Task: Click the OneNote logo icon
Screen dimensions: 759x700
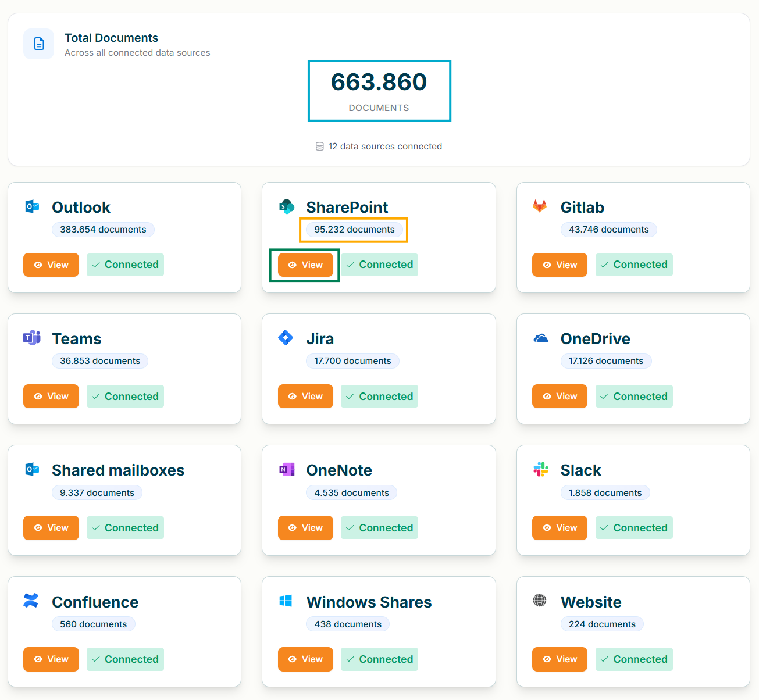Action: [x=287, y=469]
